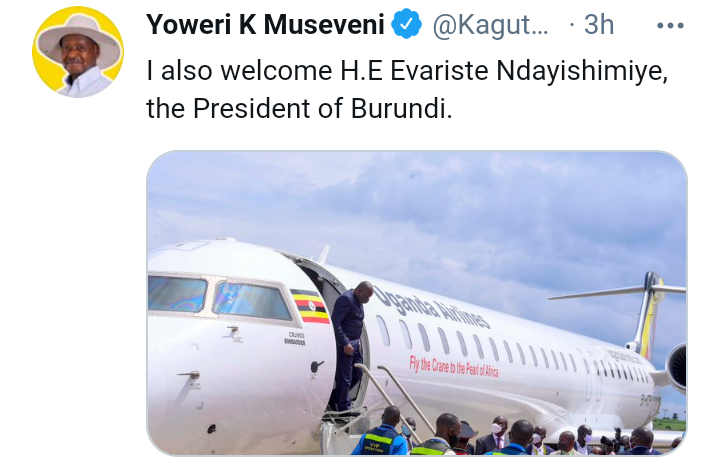Open the three-dot more options menu
The image size is (720, 475).
[x=670, y=26]
